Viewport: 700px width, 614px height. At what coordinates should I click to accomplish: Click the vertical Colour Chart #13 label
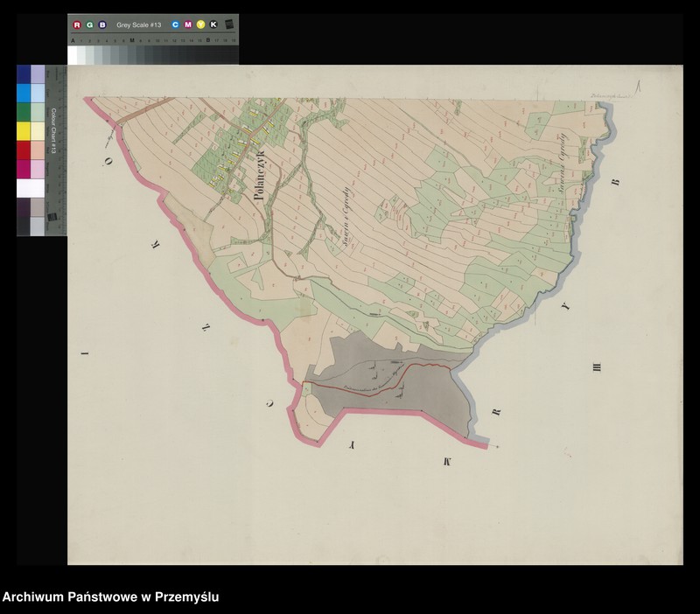(x=53, y=130)
